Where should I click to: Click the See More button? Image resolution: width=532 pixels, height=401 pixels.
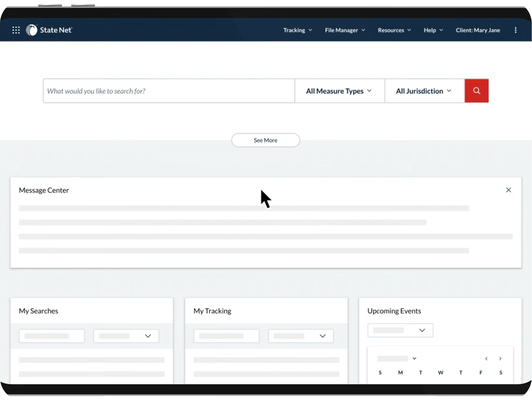pyautogui.click(x=265, y=140)
